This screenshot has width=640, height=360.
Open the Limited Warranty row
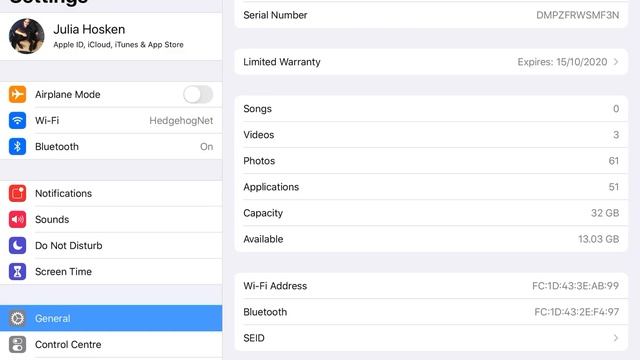point(431,62)
